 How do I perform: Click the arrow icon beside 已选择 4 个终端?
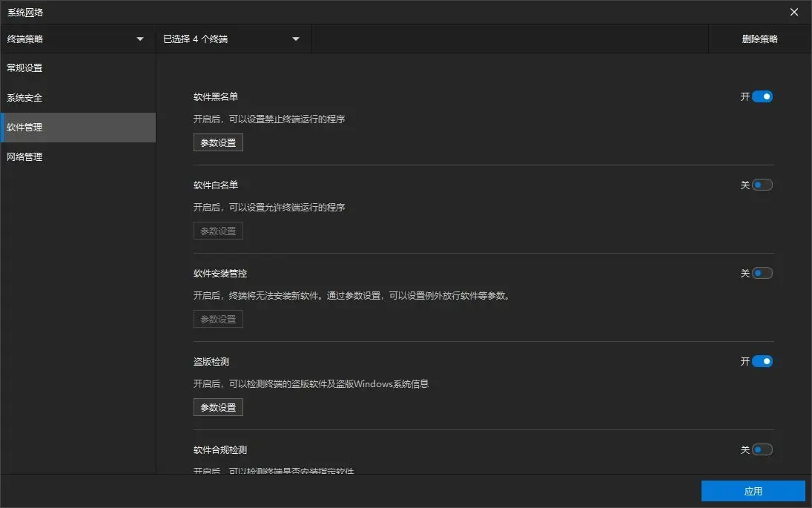296,39
